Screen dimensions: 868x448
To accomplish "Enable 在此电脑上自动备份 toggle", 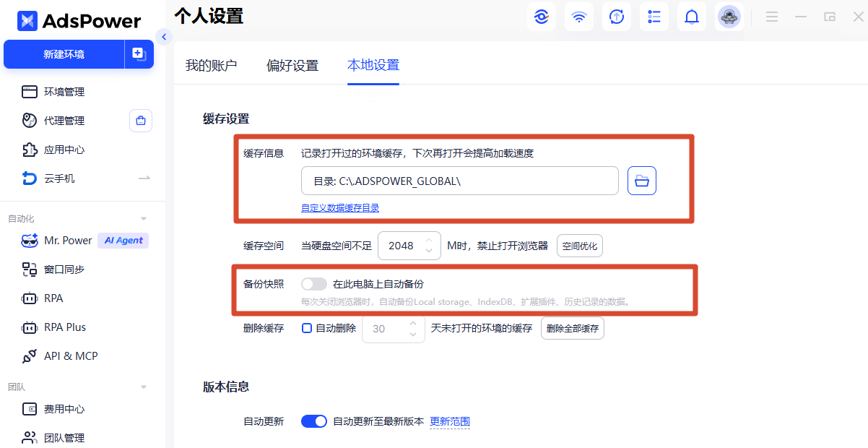I will (313, 284).
